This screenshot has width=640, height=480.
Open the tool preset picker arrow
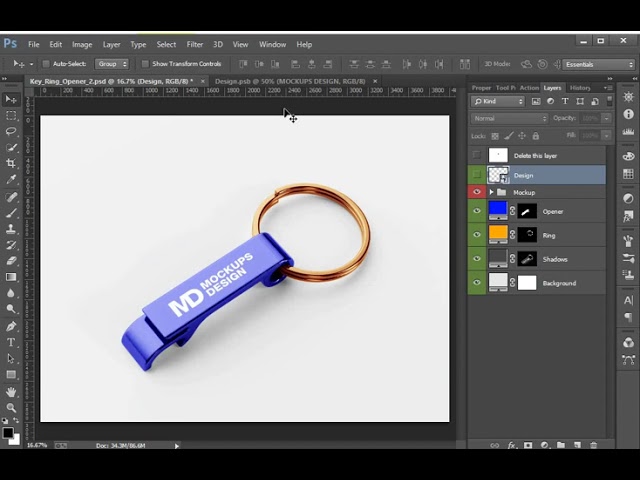(31, 64)
